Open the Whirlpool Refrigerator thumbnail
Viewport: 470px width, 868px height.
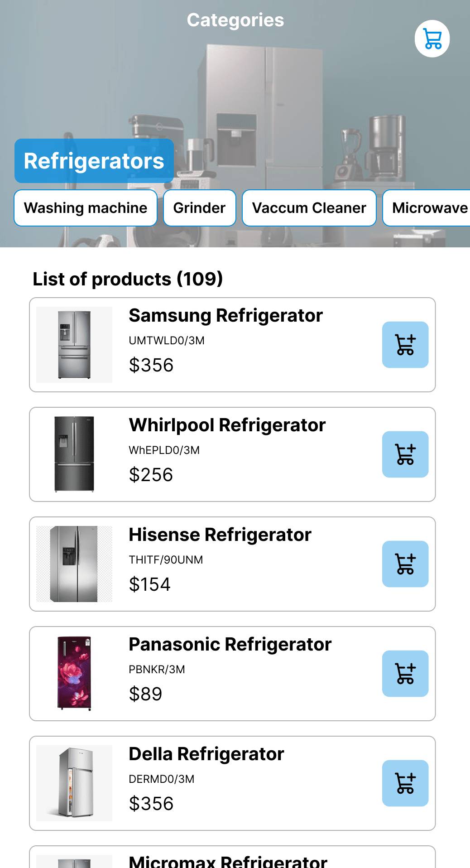coord(74,454)
